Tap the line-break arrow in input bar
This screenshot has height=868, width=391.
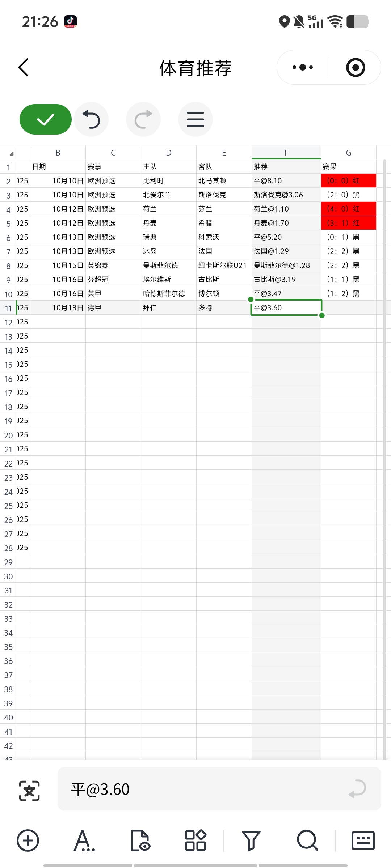coord(357,789)
